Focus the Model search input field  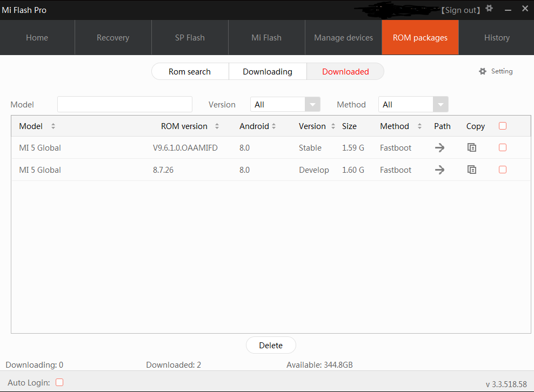click(x=124, y=104)
